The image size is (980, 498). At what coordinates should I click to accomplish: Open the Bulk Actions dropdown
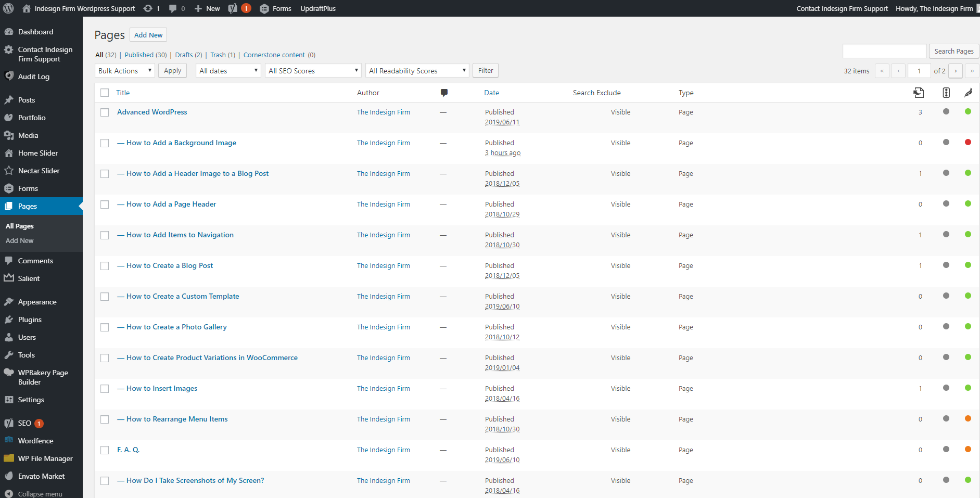pos(124,71)
